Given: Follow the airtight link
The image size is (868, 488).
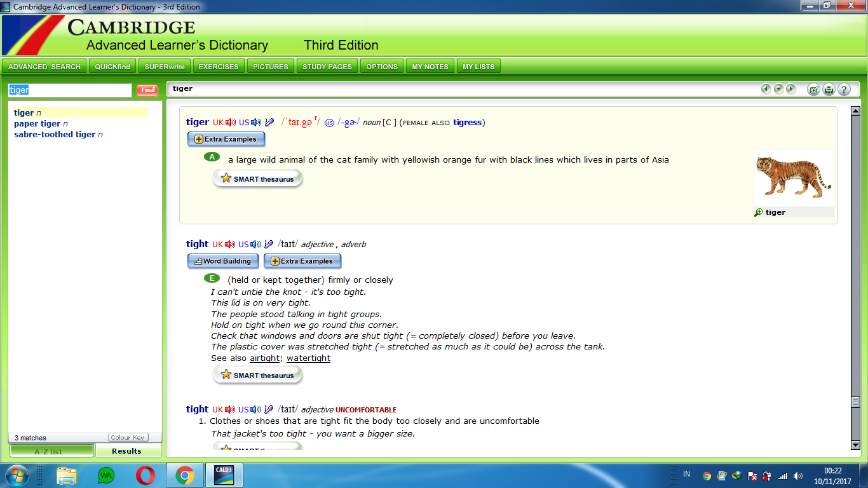Looking at the screenshot, I should (264, 358).
